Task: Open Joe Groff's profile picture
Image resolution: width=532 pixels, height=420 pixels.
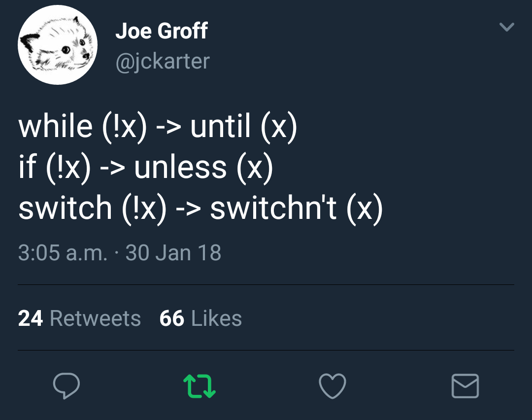Action: pyautogui.click(x=58, y=45)
